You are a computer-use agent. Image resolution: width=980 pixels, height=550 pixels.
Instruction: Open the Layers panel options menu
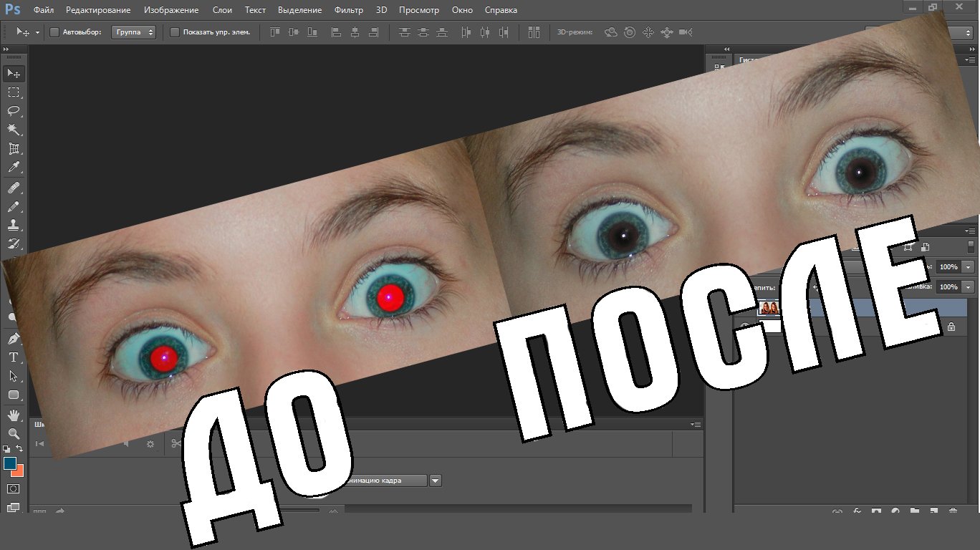click(969, 231)
